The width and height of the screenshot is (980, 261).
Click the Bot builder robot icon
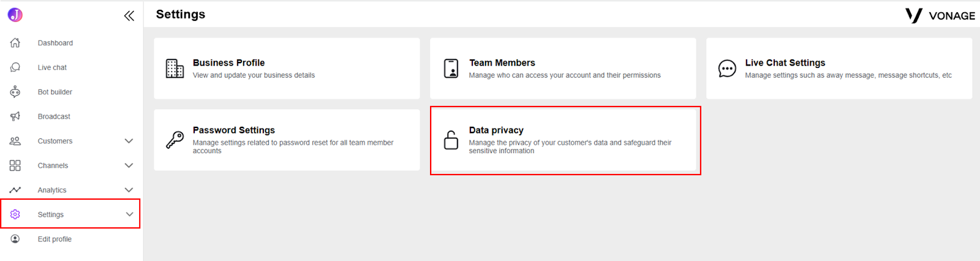click(15, 92)
